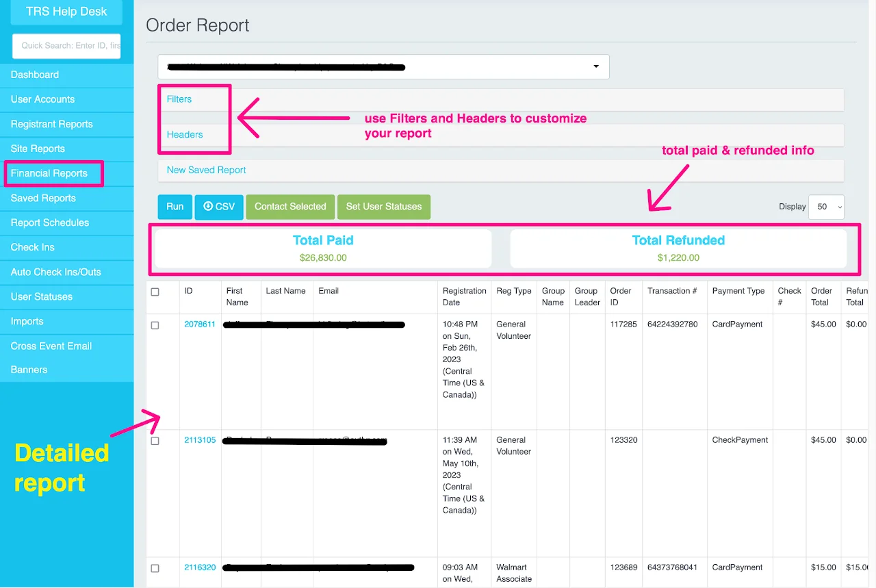Image resolution: width=876 pixels, height=588 pixels.
Task: Click the Group Leader column header
Action: coord(587,296)
